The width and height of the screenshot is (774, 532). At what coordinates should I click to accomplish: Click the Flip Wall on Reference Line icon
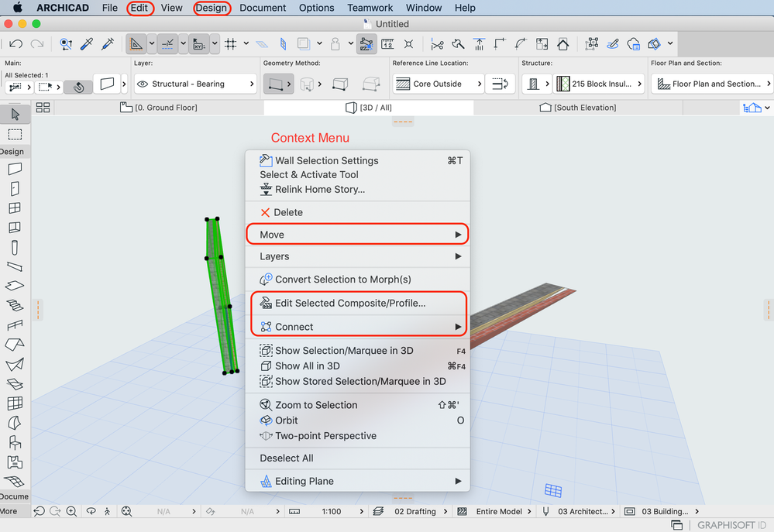500,84
